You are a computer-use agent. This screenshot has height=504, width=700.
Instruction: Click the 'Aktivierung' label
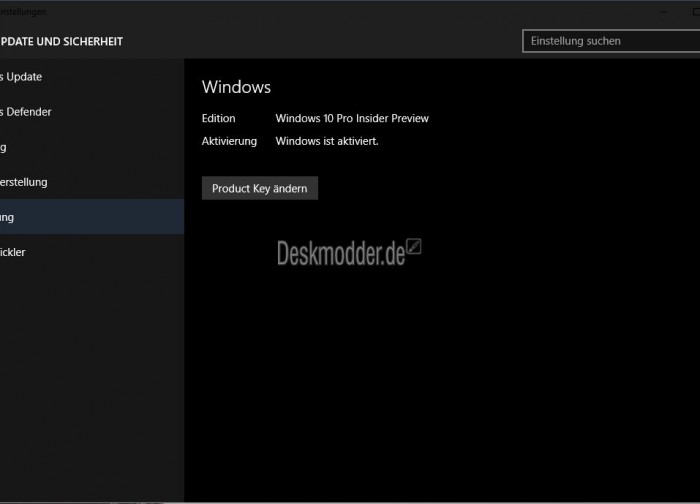[x=229, y=141]
